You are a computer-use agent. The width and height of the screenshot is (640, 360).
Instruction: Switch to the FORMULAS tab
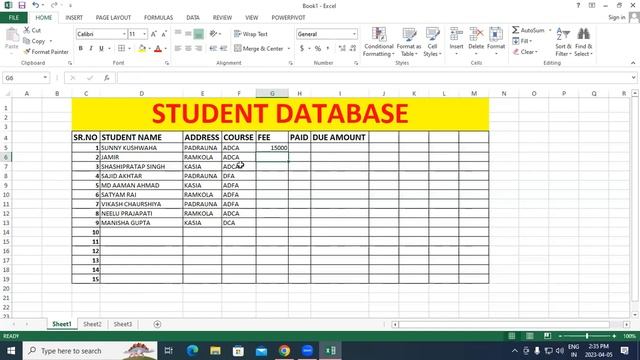[x=158, y=18]
